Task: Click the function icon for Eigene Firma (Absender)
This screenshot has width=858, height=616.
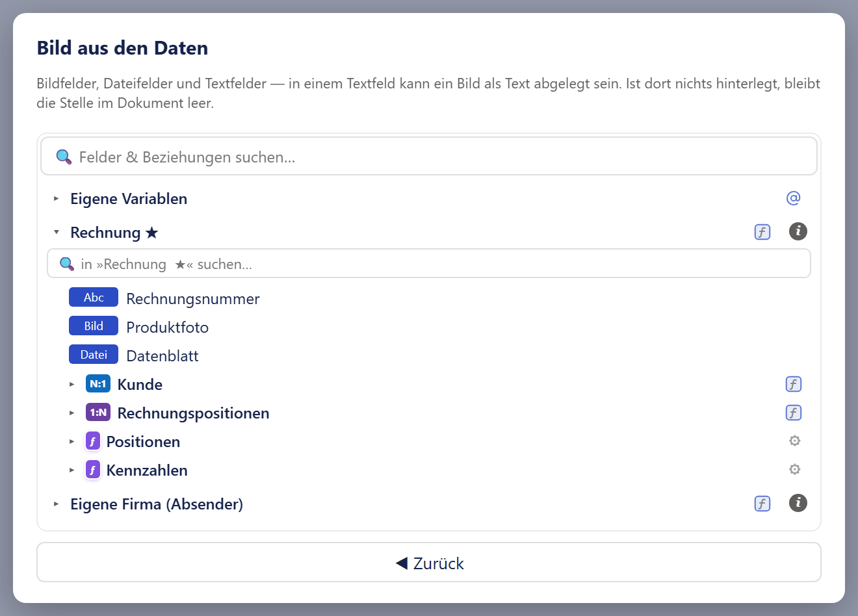Action: (762, 504)
